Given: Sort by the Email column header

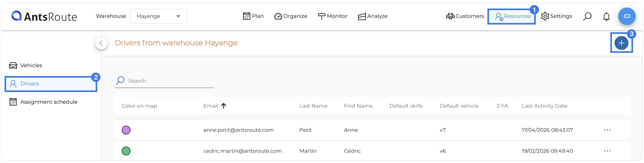Looking at the screenshot, I should click(x=211, y=106).
